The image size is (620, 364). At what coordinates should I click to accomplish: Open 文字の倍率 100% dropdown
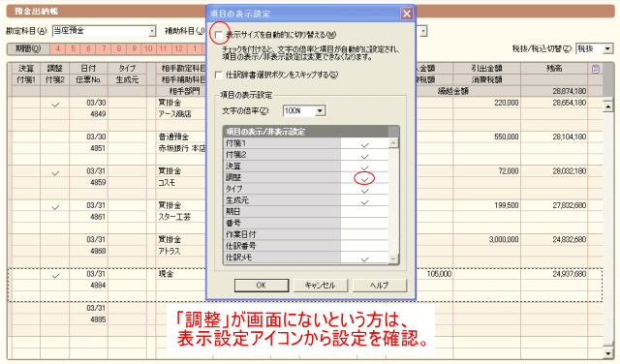(321, 111)
